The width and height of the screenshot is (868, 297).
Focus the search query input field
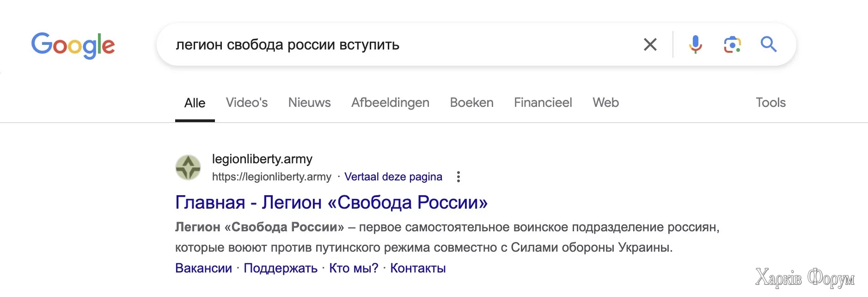397,45
